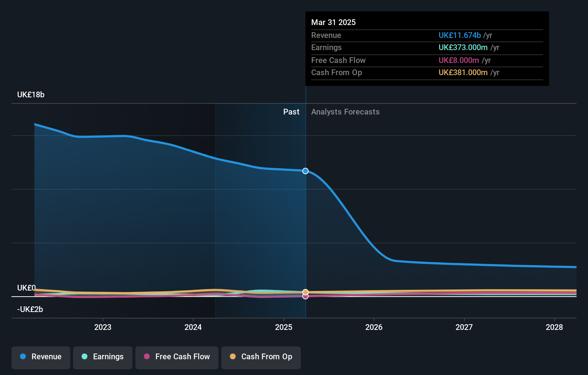Viewport: 588px width, 375px height.
Task: Click the pink Free Cash Flow legend dot
Action: pyautogui.click(x=147, y=356)
